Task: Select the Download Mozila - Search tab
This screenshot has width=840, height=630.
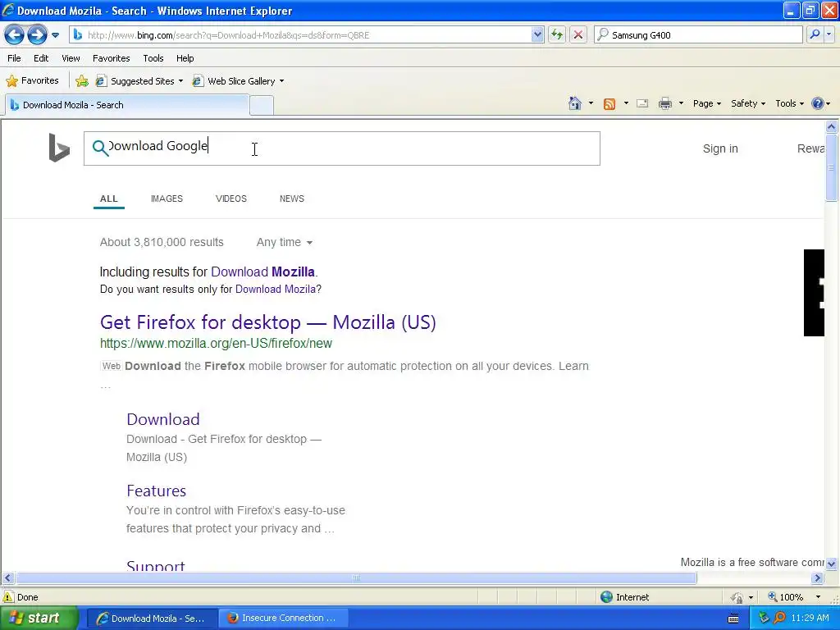Action: click(127, 105)
